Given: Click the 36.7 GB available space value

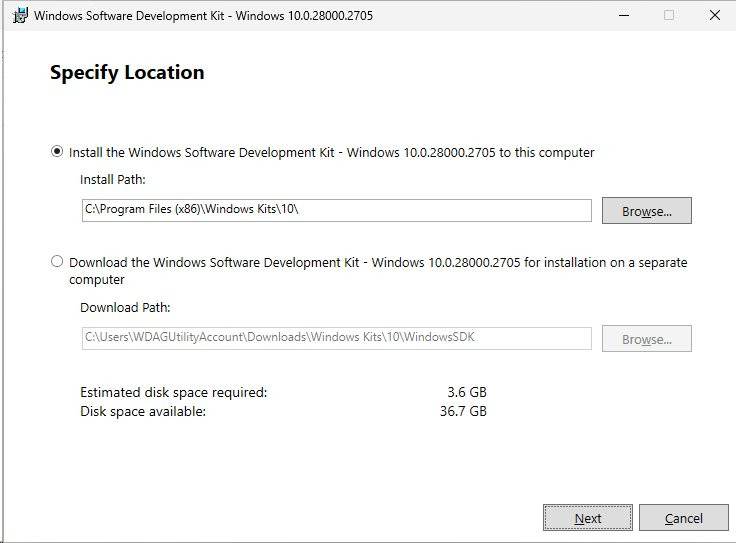Looking at the screenshot, I should point(463,411).
